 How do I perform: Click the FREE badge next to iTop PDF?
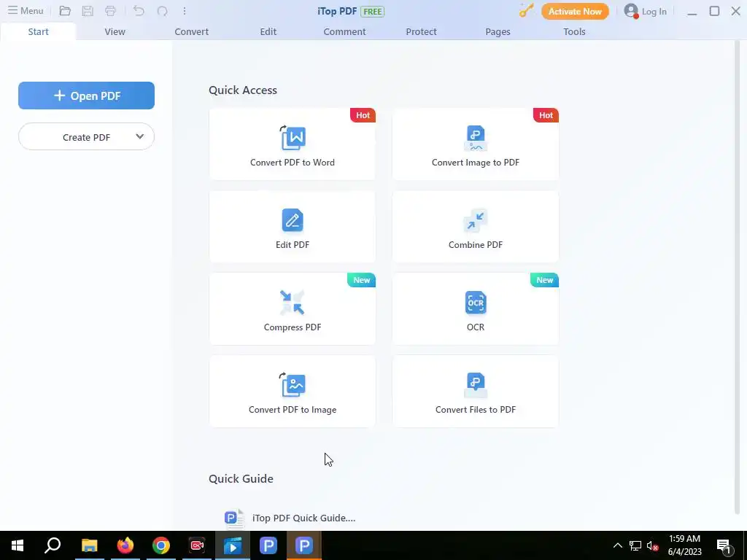(373, 12)
